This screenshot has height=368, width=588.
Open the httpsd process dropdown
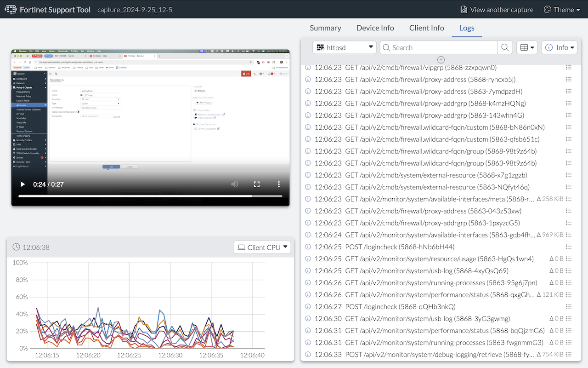tap(344, 47)
